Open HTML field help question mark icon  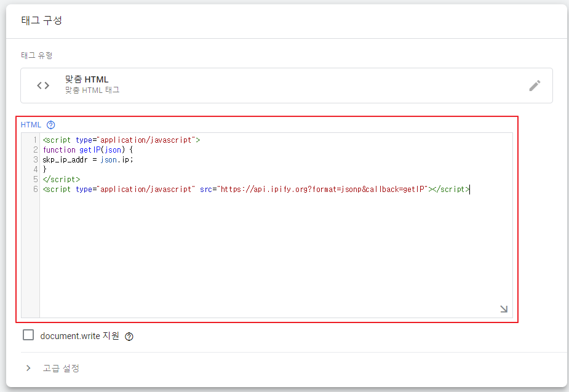click(51, 125)
